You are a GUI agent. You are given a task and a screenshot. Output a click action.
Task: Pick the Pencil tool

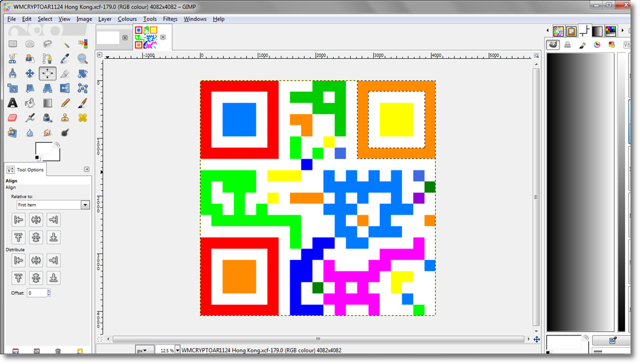point(65,103)
